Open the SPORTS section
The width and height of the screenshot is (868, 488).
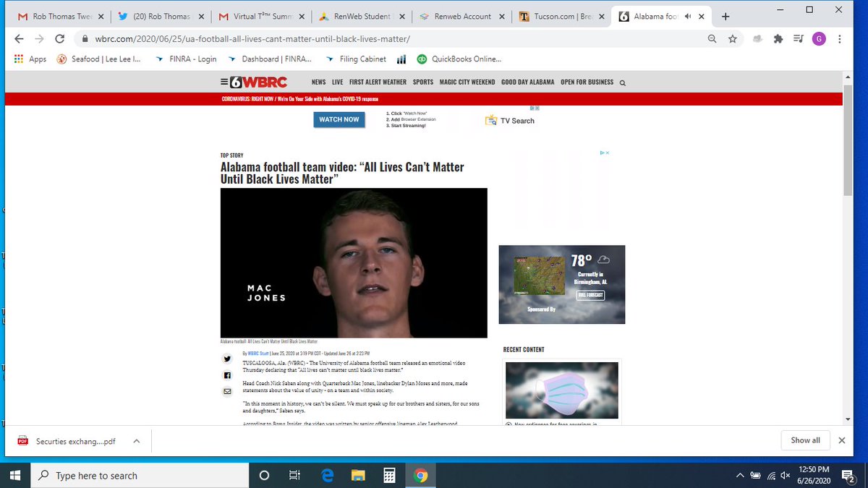click(x=422, y=82)
